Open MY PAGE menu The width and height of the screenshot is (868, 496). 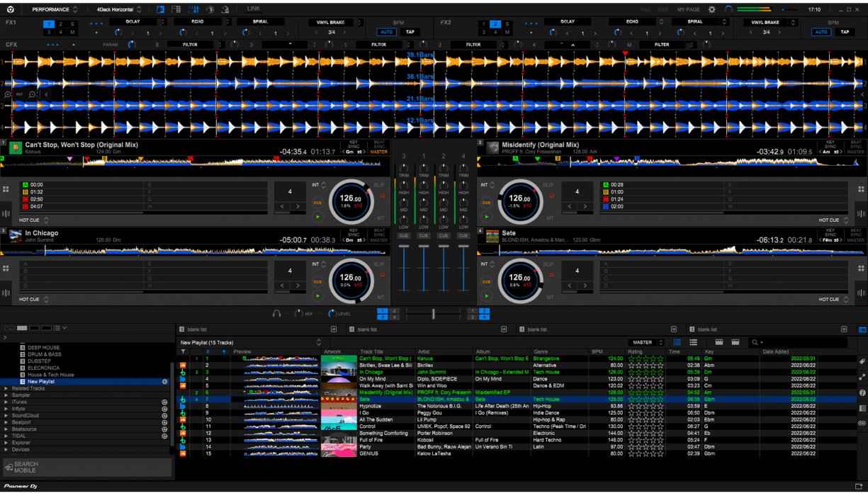pyautogui.click(x=687, y=9)
